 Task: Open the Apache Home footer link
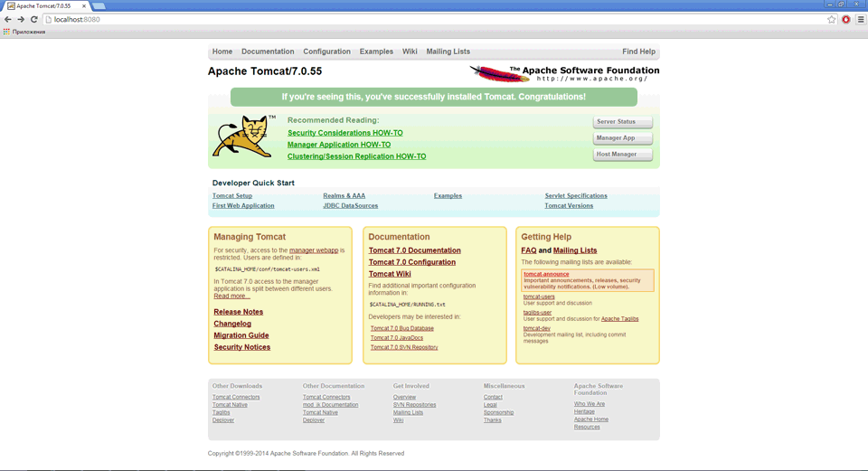[591, 419]
